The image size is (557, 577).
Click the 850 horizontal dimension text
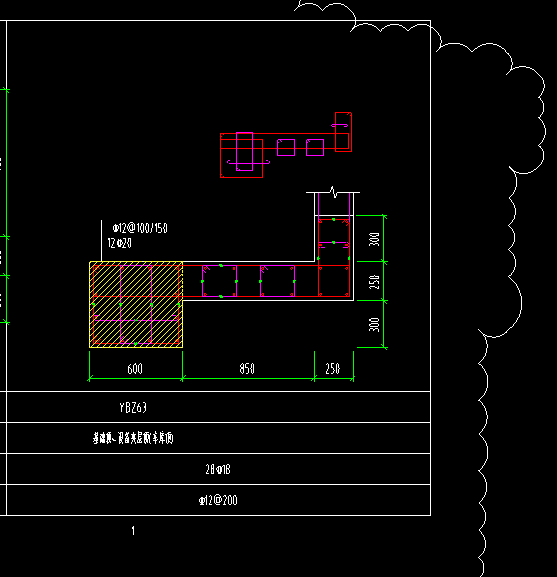247,368
